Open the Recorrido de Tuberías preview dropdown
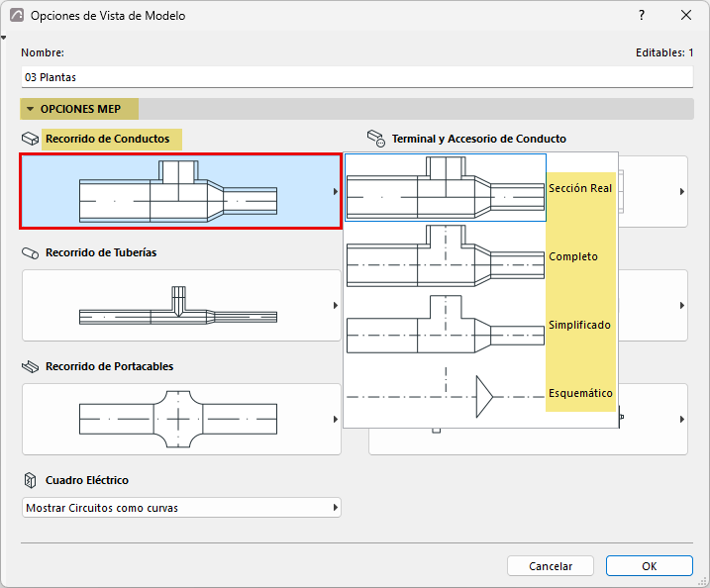The width and height of the screenshot is (710, 588). click(x=181, y=306)
